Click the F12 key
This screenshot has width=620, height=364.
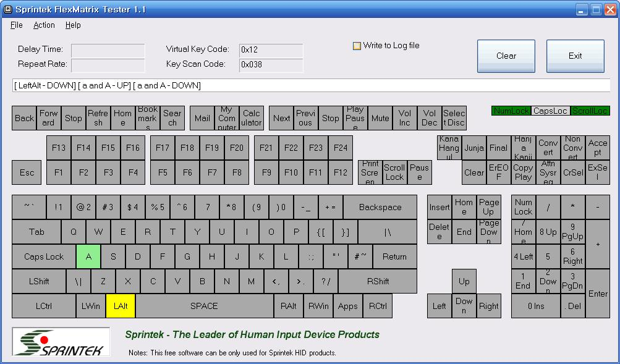pyautogui.click(x=340, y=172)
